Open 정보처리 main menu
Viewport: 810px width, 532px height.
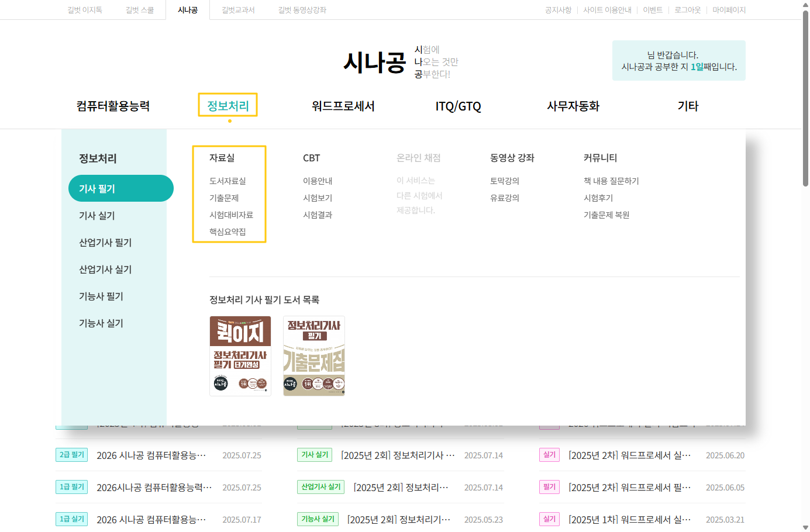[x=228, y=106]
